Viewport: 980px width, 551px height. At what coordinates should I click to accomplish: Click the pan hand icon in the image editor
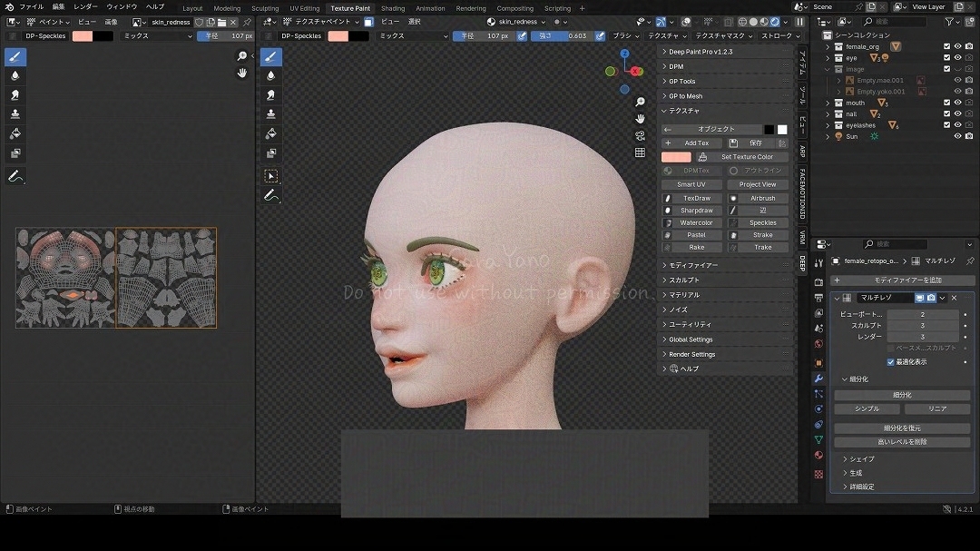tap(242, 74)
